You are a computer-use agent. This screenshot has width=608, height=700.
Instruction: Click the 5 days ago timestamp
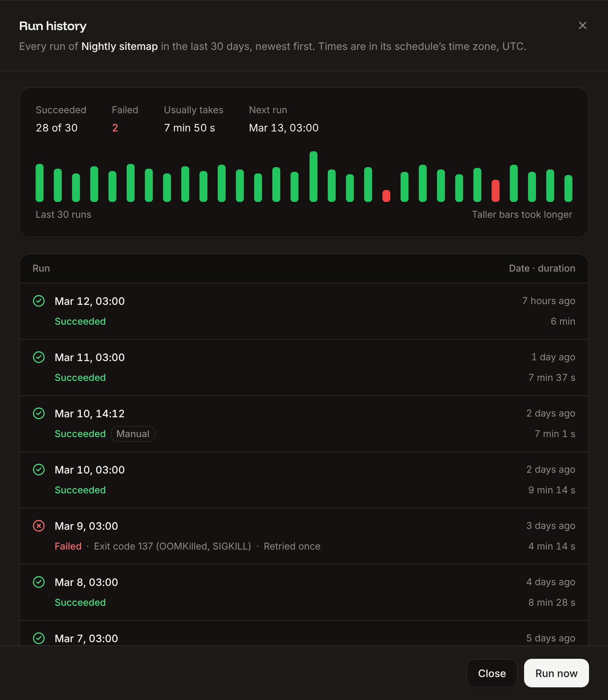pyautogui.click(x=551, y=638)
